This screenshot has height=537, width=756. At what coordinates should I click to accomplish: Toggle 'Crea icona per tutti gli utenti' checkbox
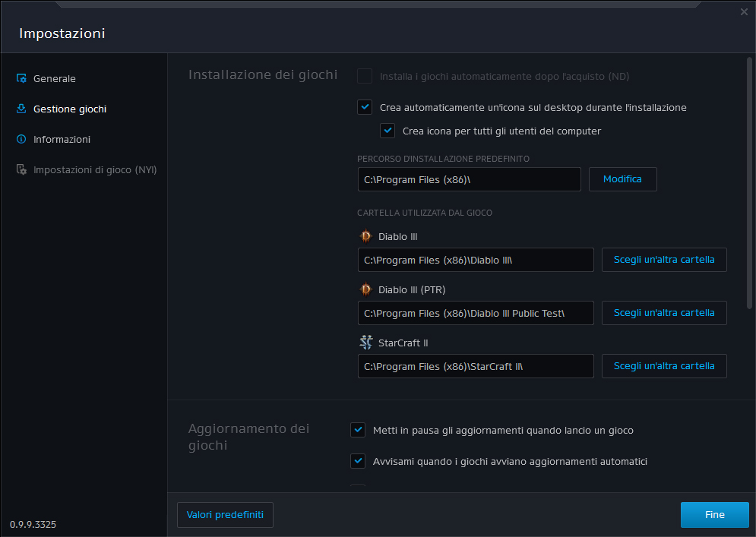[387, 131]
